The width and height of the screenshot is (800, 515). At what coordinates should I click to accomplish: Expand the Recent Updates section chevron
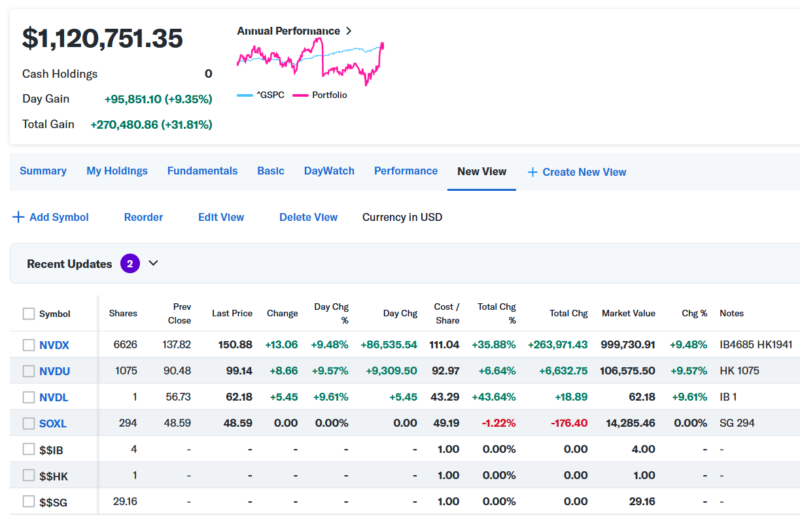coord(153,264)
